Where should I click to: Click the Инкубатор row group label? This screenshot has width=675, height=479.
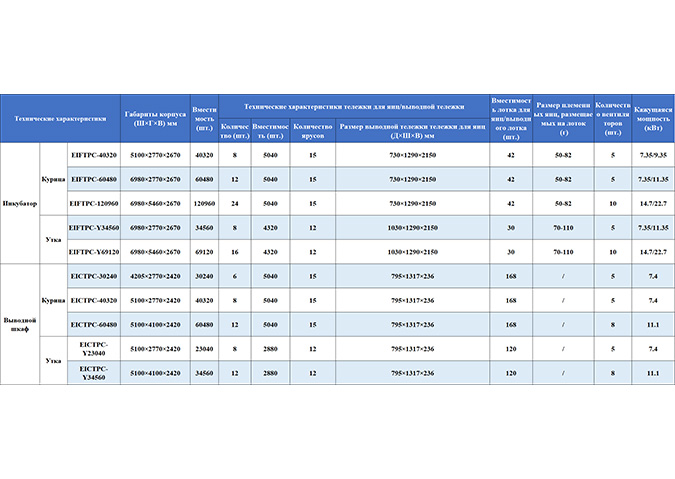coord(20,203)
